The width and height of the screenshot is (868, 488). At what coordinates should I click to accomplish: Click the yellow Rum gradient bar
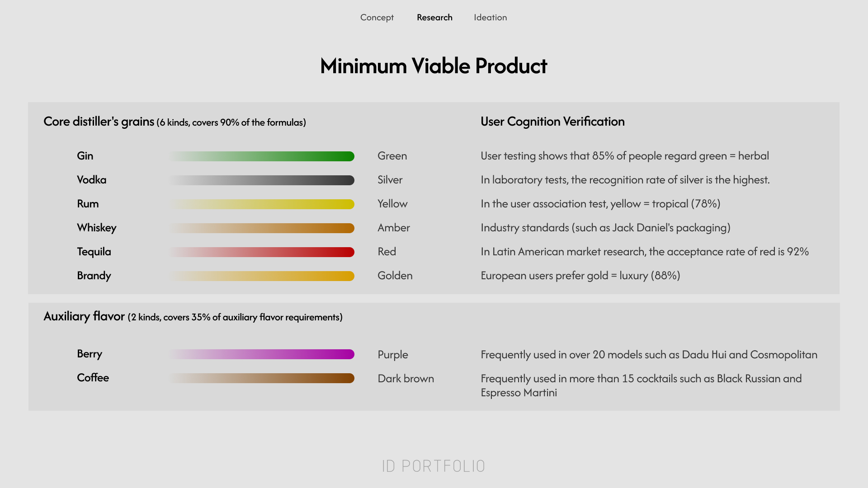click(261, 204)
